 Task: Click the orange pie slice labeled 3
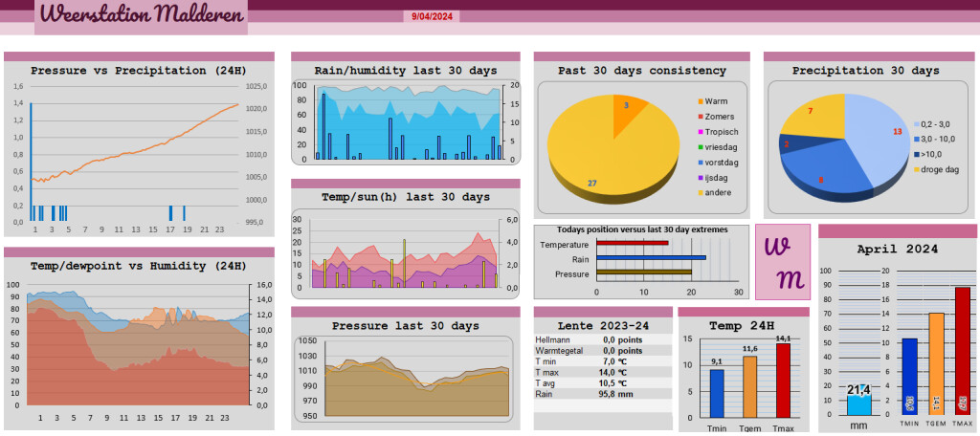coord(626,114)
